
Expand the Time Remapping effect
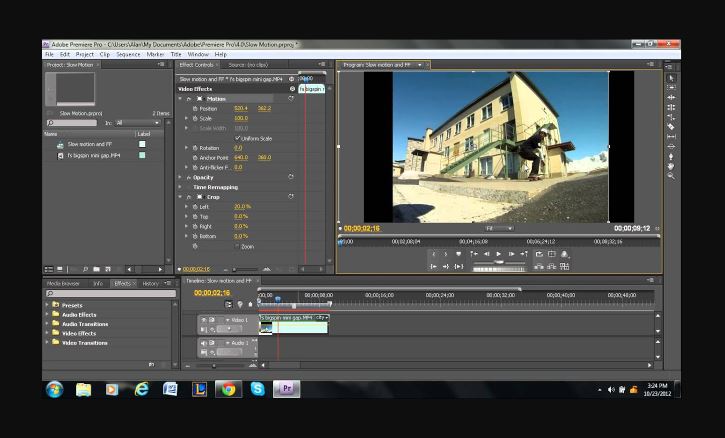tap(180, 187)
